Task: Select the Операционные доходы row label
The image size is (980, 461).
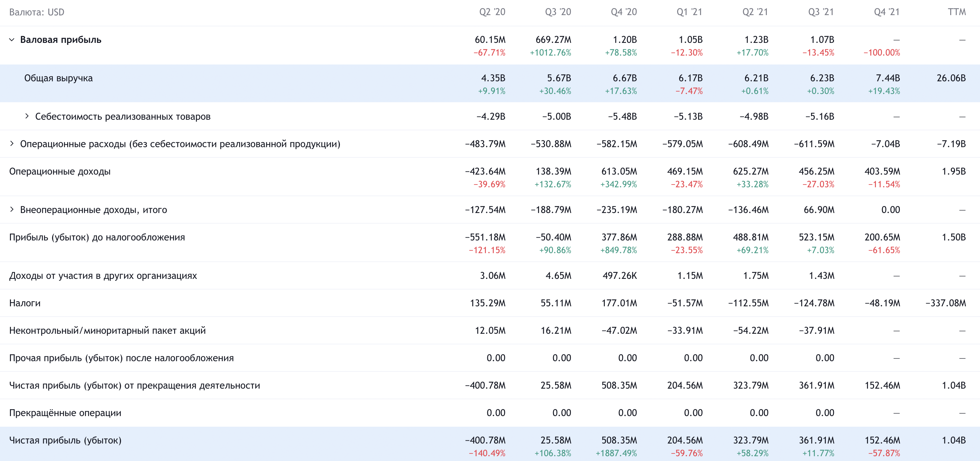Action: (x=60, y=171)
